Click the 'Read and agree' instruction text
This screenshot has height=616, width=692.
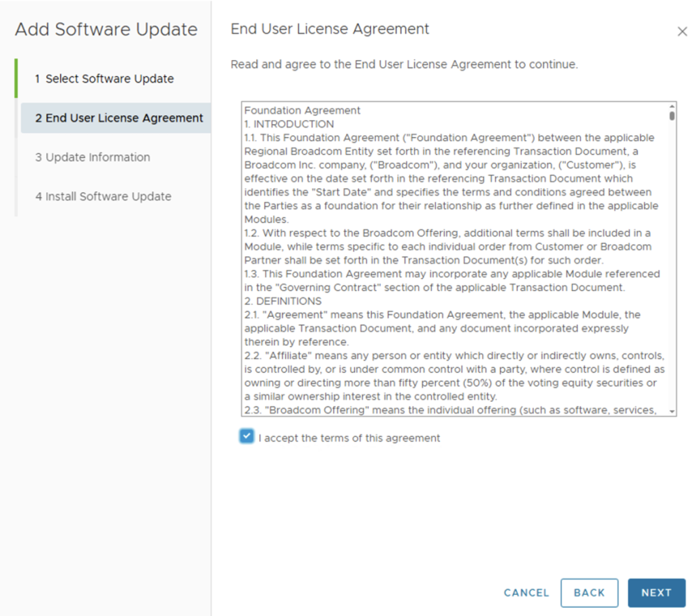tap(404, 64)
